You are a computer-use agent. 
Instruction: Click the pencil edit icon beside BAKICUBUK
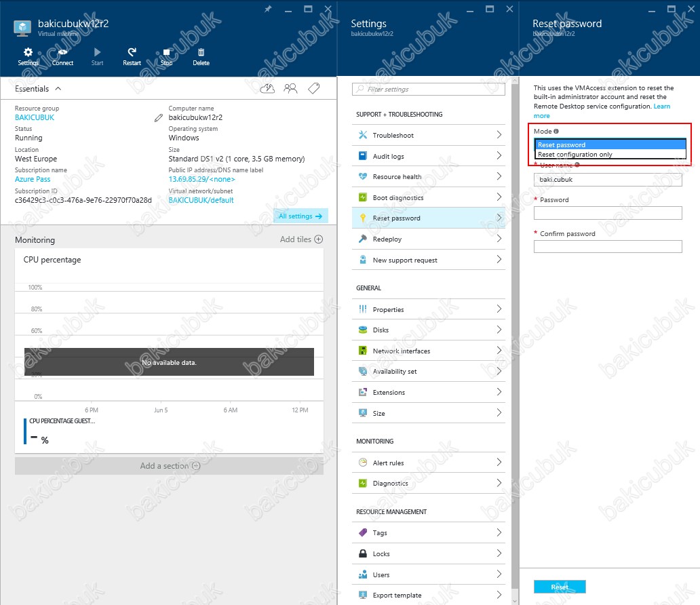(x=159, y=118)
